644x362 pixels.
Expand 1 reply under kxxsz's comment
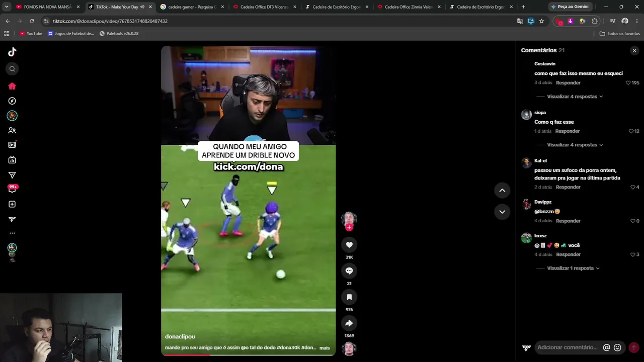tap(573, 268)
